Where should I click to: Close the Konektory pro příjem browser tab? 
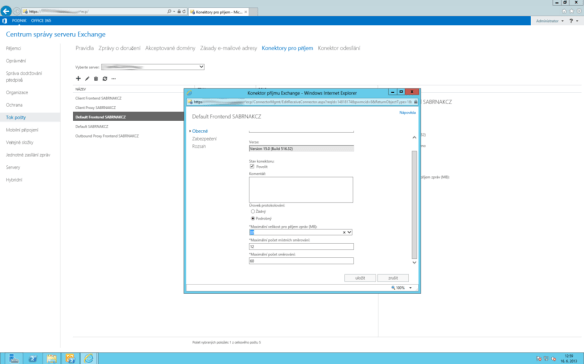(246, 12)
